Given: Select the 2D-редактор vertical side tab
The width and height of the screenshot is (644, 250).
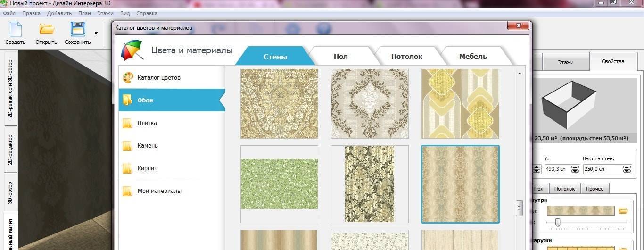Looking at the screenshot, I should [x=10, y=150].
